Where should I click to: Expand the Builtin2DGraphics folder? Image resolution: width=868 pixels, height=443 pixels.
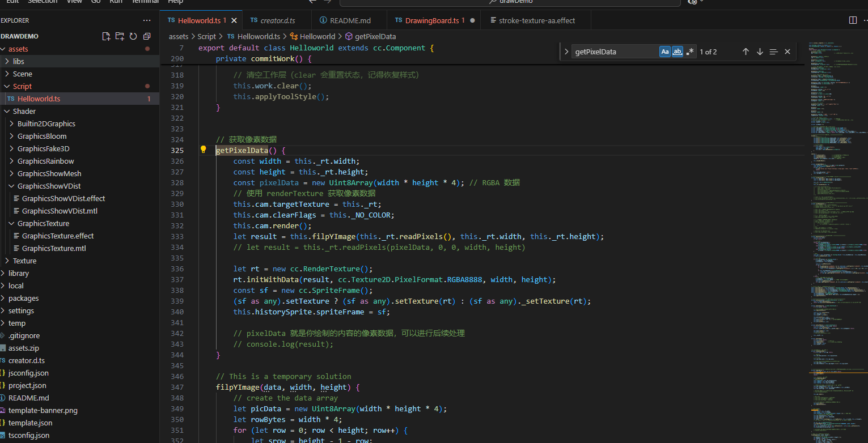[11, 123]
